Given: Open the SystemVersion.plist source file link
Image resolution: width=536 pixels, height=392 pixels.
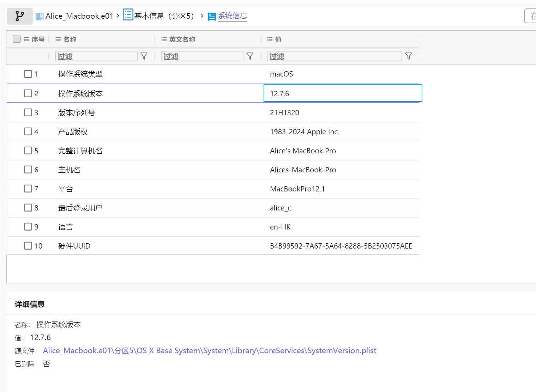Looking at the screenshot, I should [210, 351].
